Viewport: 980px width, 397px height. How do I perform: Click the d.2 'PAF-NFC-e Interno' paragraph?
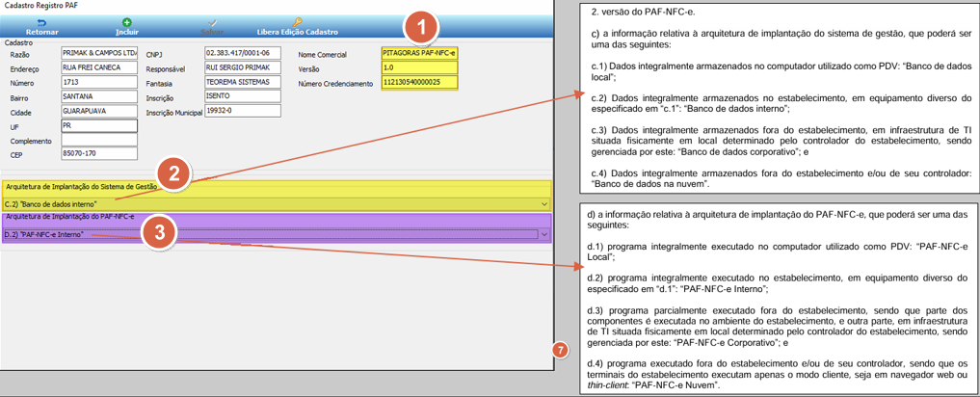click(779, 282)
